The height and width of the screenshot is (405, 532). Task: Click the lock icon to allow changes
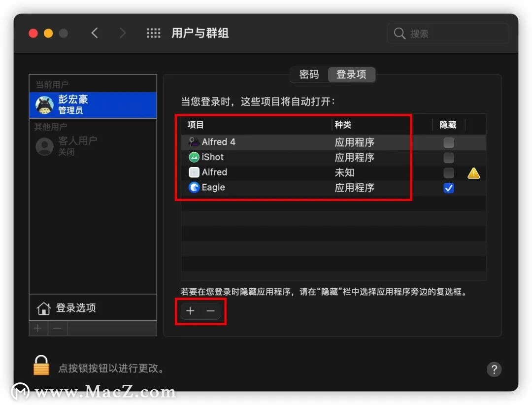(41, 365)
